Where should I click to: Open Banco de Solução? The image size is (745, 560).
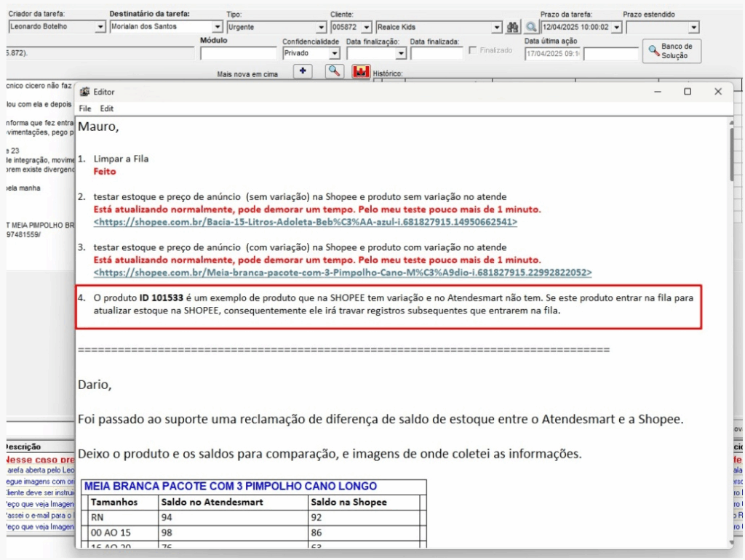(672, 51)
